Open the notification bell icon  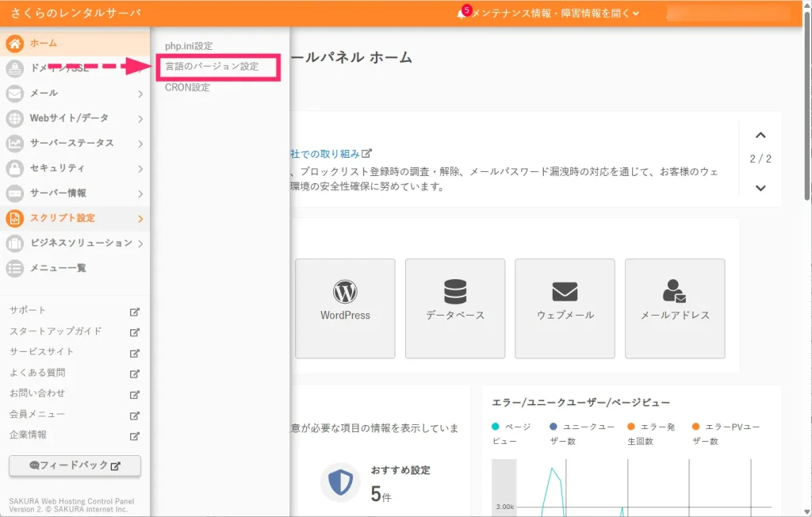461,14
